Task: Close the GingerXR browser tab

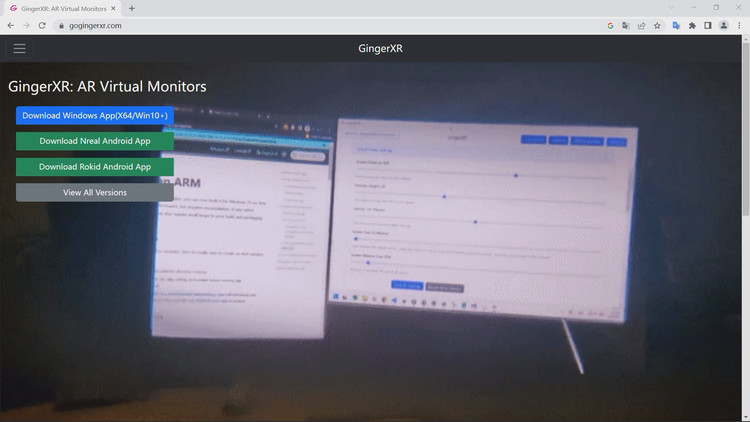Action: coord(113,8)
